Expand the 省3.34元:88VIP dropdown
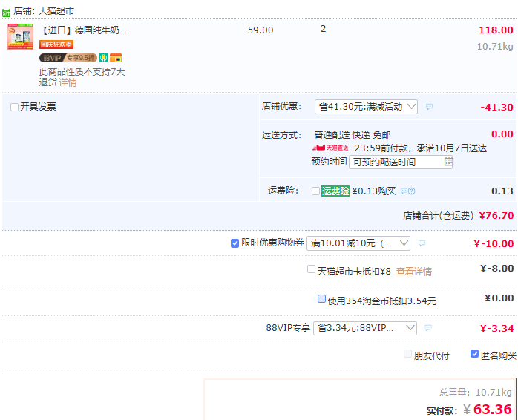The height and width of the screenshot is (420, 518). coord(365,328)
